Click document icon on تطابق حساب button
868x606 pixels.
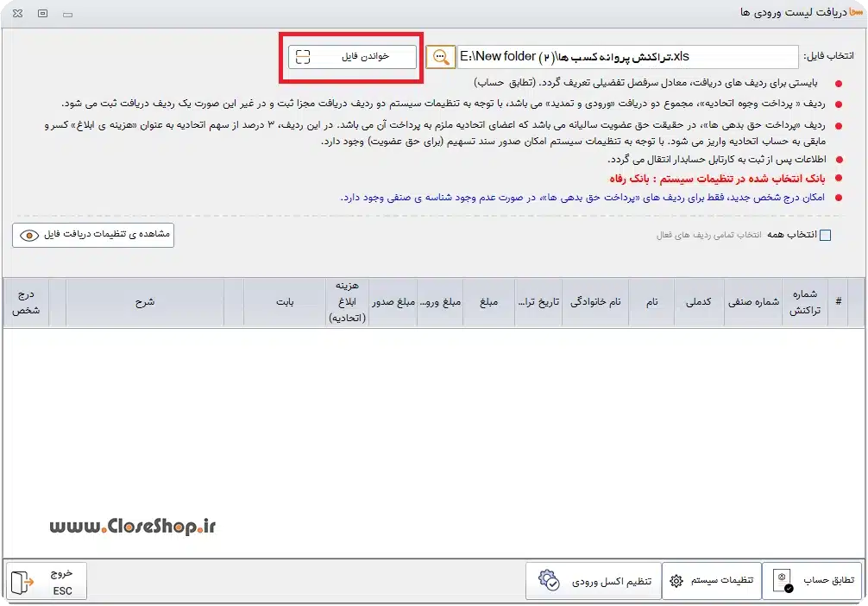(x=783, y=580)
